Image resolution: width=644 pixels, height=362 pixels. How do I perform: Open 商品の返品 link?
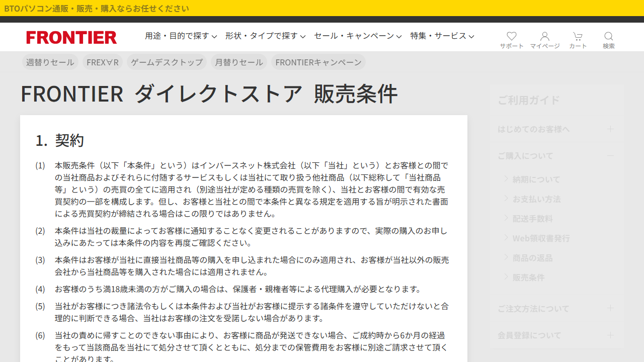pyautogui.click(x=533, y=258)
